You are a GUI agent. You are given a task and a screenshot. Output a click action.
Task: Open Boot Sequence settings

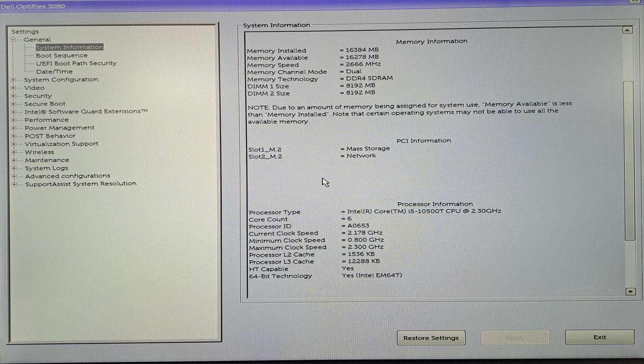pyautogui.click(x=61, y=56)
